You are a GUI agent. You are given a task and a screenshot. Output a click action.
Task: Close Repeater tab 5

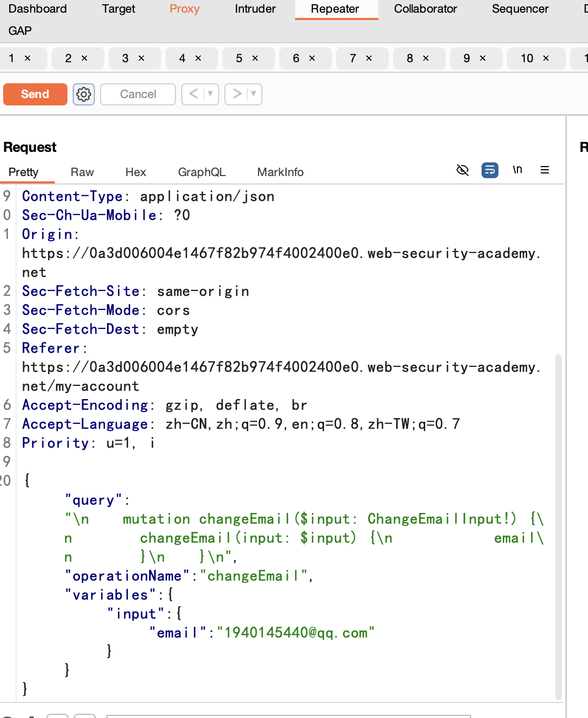coord(255,59)
